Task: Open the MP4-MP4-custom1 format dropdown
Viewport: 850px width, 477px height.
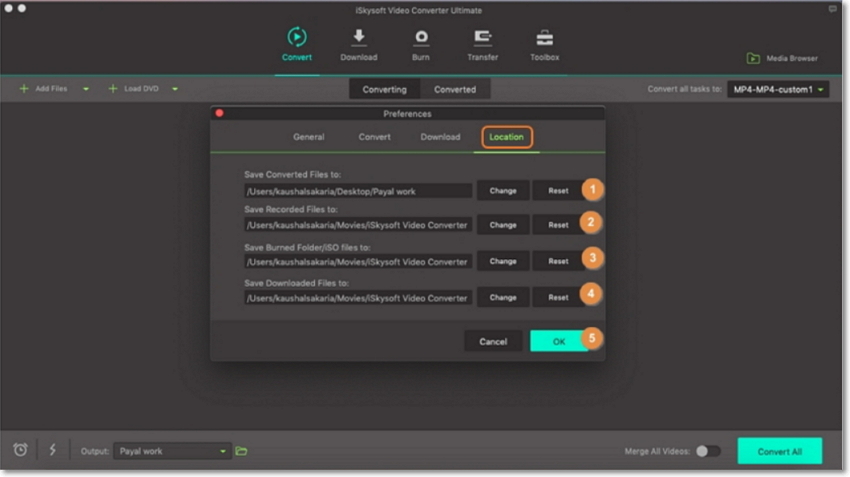Action: pos(778,89)
